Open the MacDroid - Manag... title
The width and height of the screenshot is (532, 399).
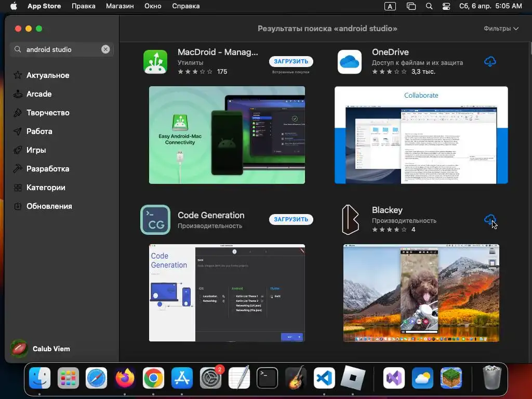(x=218, y=52)
